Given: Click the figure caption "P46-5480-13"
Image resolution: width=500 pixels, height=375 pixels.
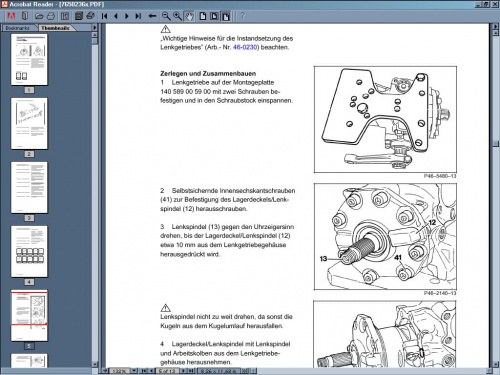Looking at the screenshot, I should click(x=440, y=176).
